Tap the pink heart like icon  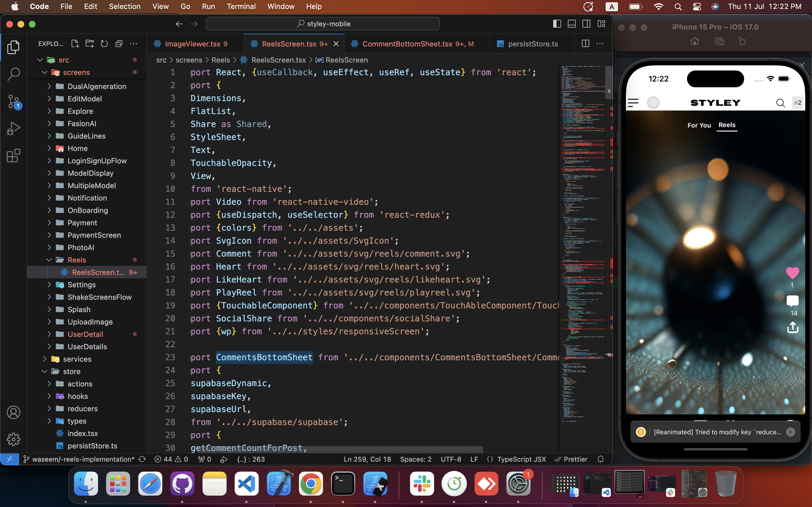pos(792,273)
